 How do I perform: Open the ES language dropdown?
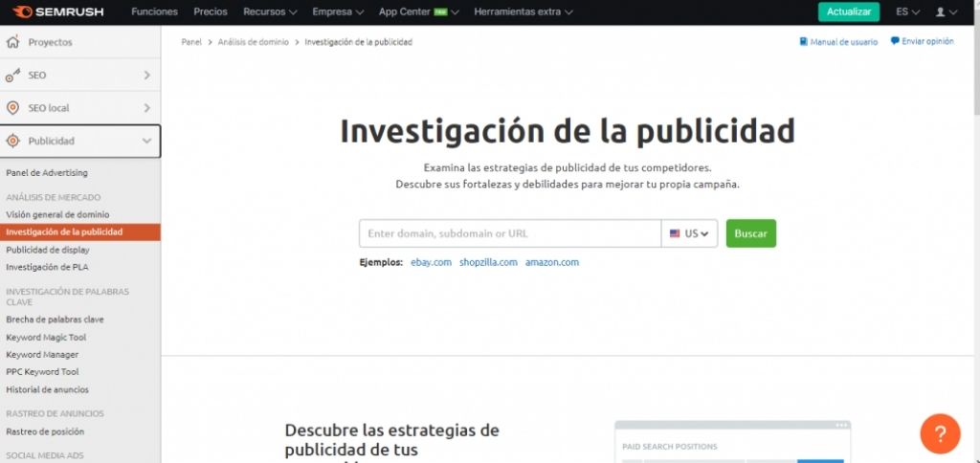907,11
